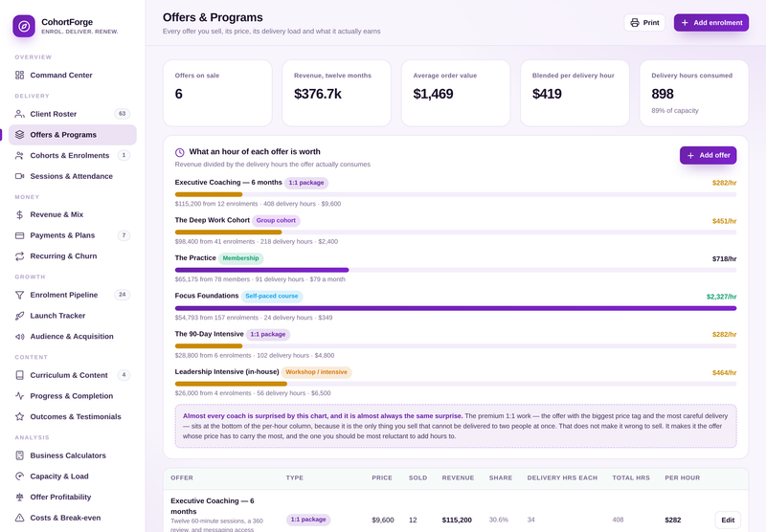The image size is (766, 532).
Task: Click The Deep Work Cohort offer name
Action: click(x=212, y=220)
